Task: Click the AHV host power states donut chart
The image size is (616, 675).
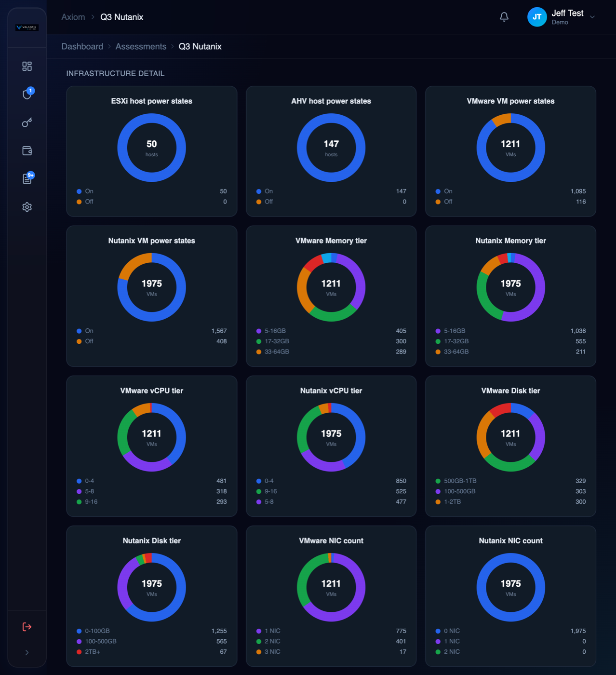Action: (331, 148)
